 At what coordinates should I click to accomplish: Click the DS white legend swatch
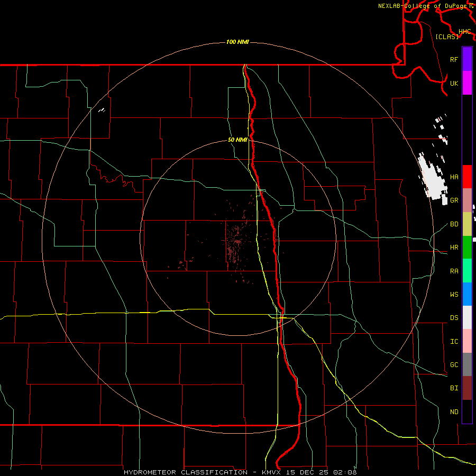467,317
